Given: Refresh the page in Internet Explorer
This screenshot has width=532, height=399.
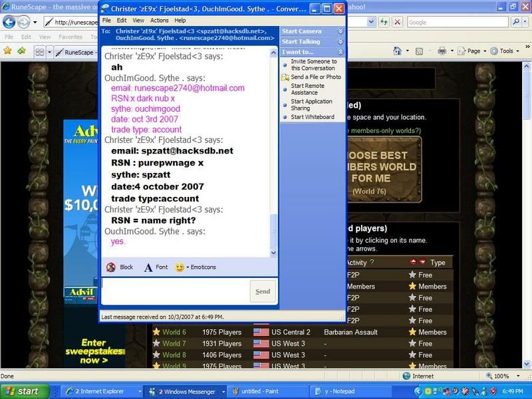Looking at the screenshot, I should 384,23.
